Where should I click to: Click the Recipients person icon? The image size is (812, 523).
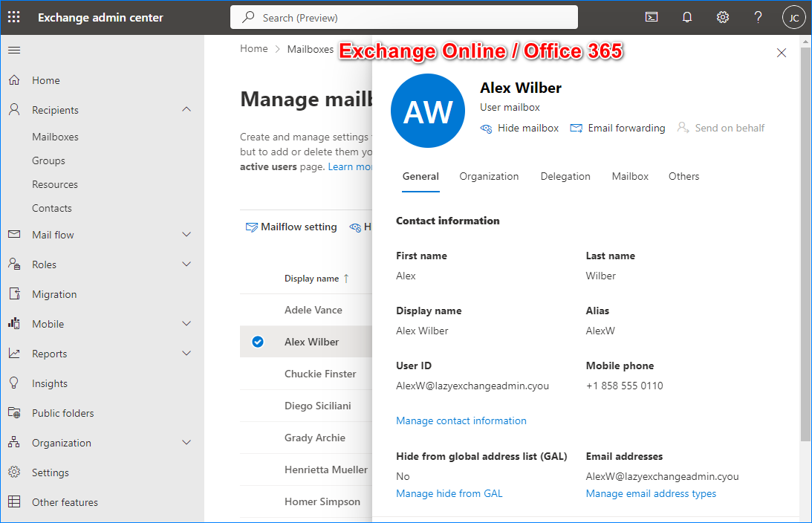(x=14, y=110)
